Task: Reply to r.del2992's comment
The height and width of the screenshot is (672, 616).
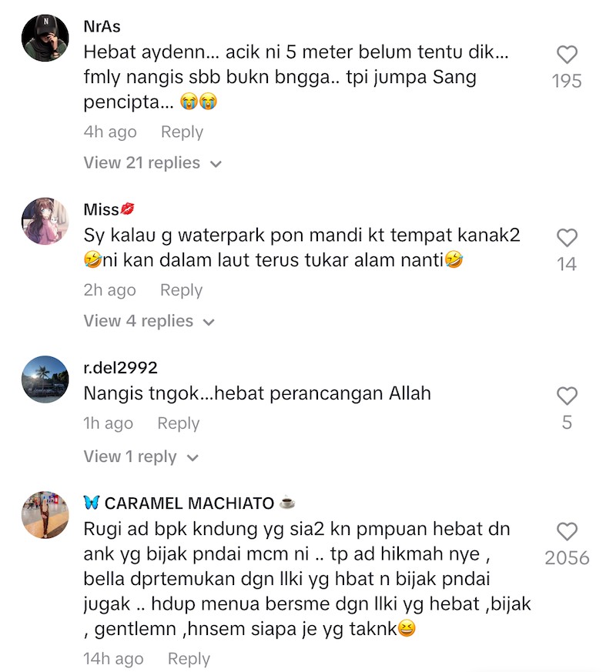Action: 179,423
